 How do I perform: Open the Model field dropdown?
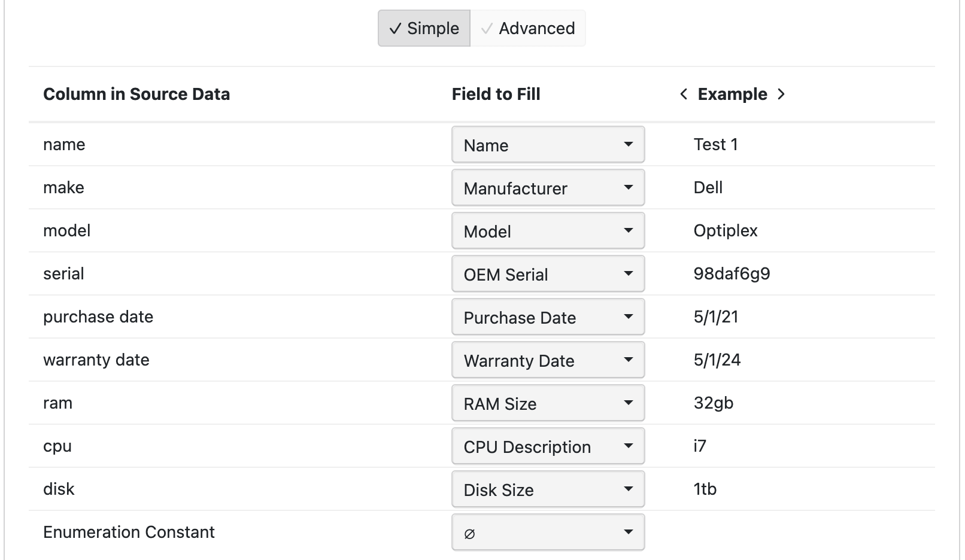(x=548, y=230)
